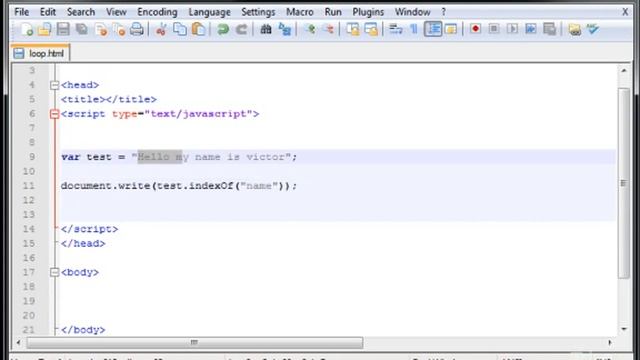The height and width of the screenshot is (360, 640).
Task: Click vertical scrollbar down arrow
Action: tap(624, 329)
